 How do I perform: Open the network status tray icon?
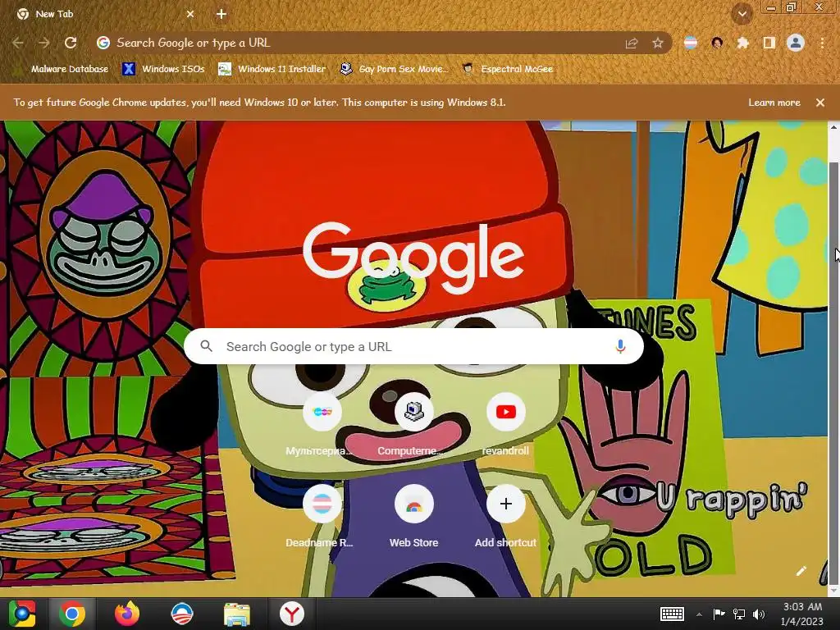click(x=739, y=614)
